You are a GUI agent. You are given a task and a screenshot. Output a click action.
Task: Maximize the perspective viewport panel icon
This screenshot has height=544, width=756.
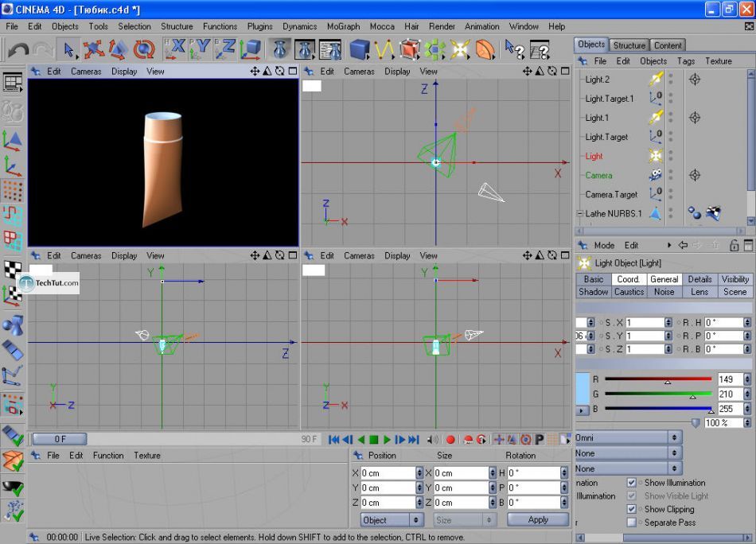pyautogui.click(x=293, y=72)
